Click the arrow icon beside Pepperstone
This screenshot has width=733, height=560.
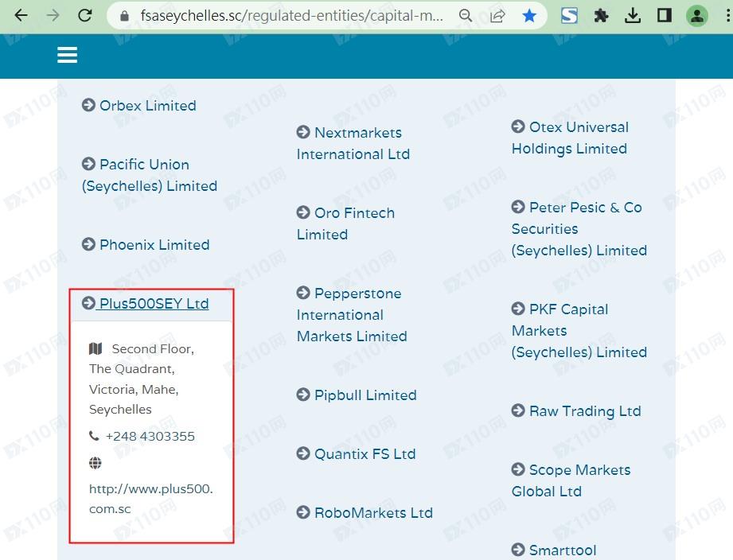pyautogui.click(x=303, y=293)
